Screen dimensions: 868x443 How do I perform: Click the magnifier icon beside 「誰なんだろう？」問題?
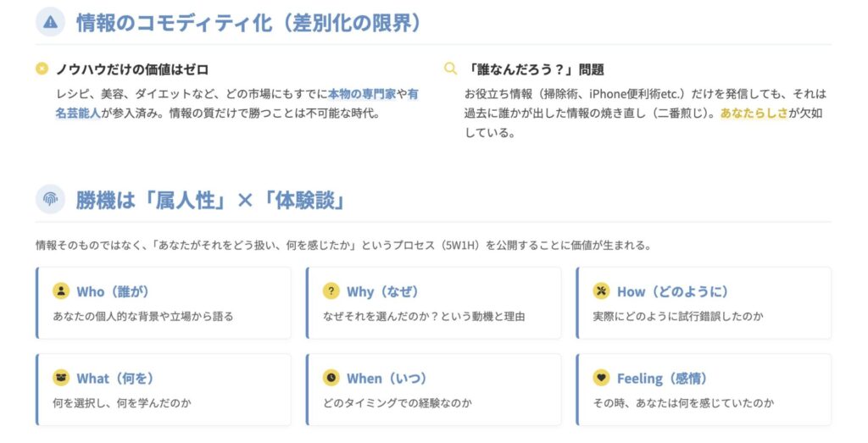pos(450,69)
